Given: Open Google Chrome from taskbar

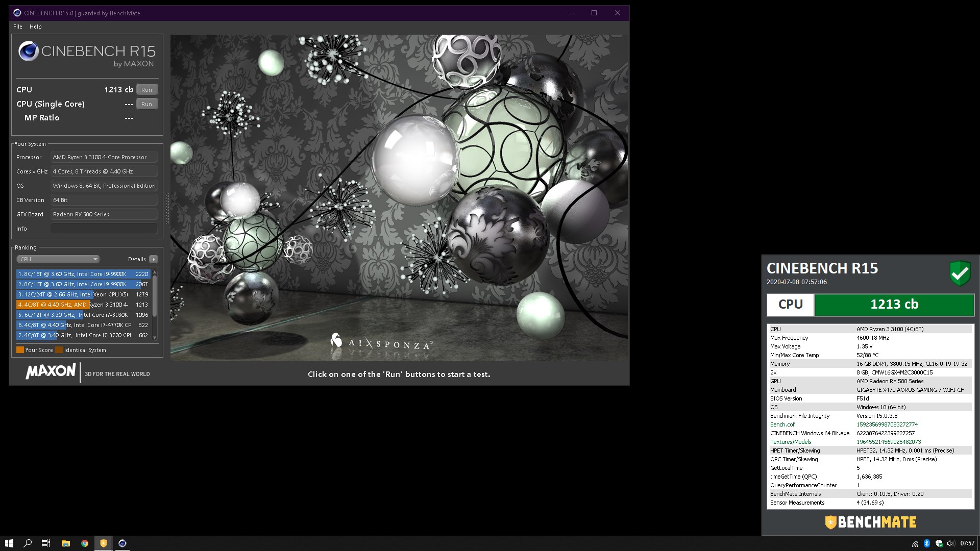Looking at the screenshot, I should pos(84,543).
